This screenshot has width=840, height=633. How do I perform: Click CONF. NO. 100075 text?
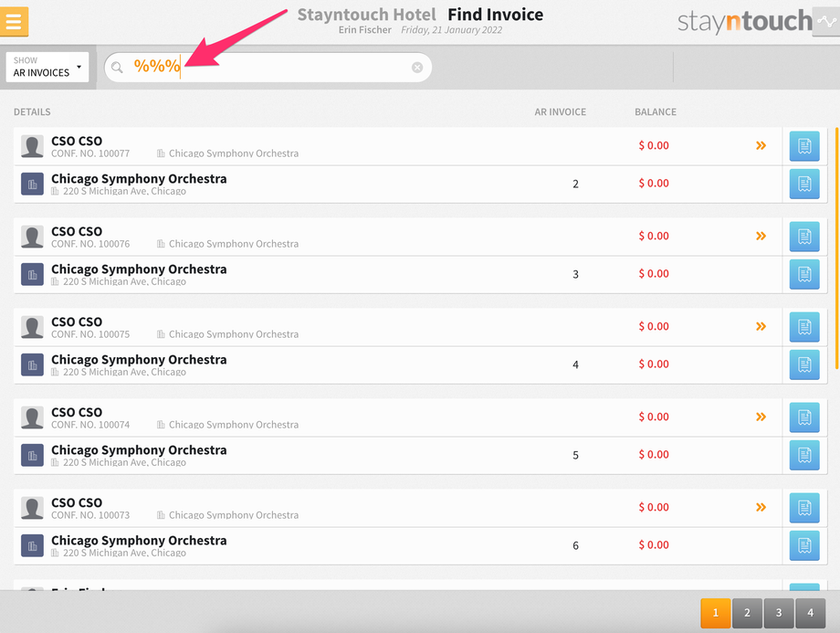tap(90, 334)
